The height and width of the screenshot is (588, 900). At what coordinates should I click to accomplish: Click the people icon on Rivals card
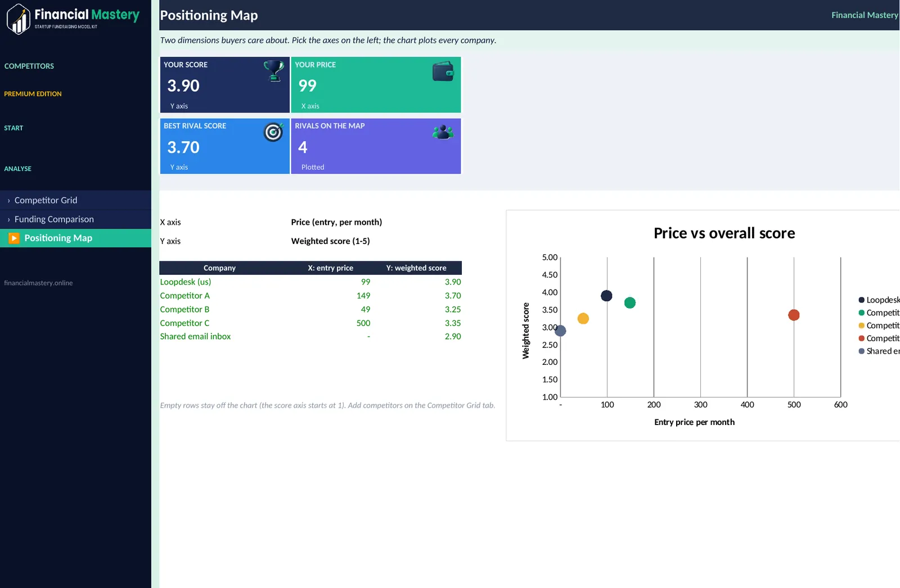click(x=443, y=132)
